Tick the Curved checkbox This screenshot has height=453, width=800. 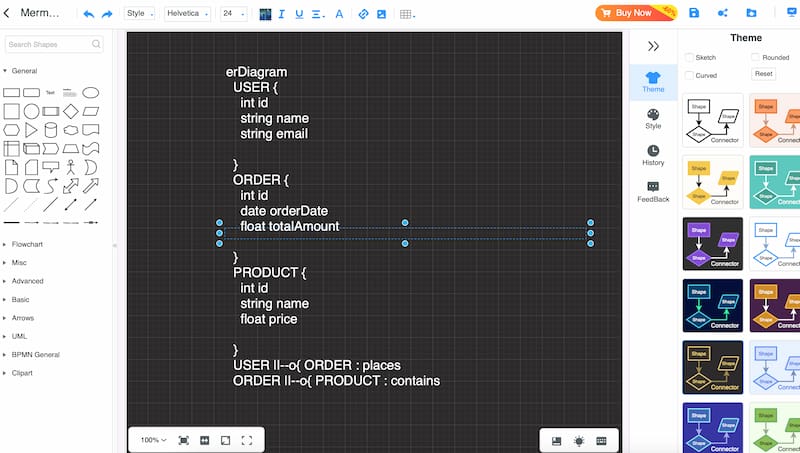pos(688,75)
